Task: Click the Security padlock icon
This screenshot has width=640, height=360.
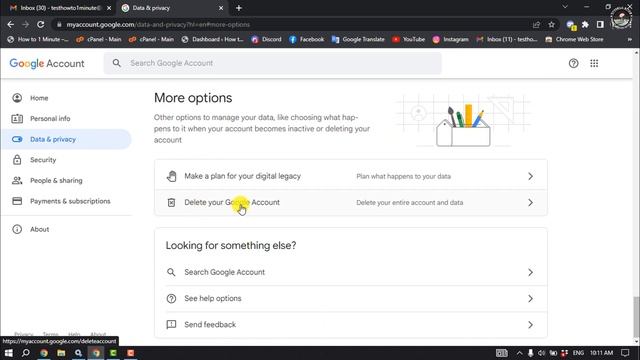Action: (x=17, y=160)
